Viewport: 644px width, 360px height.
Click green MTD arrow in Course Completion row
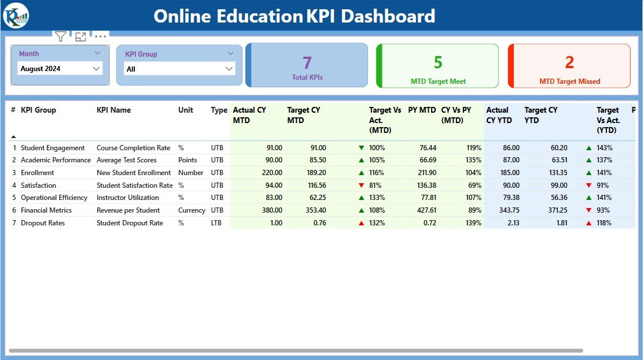pos(362,147)
